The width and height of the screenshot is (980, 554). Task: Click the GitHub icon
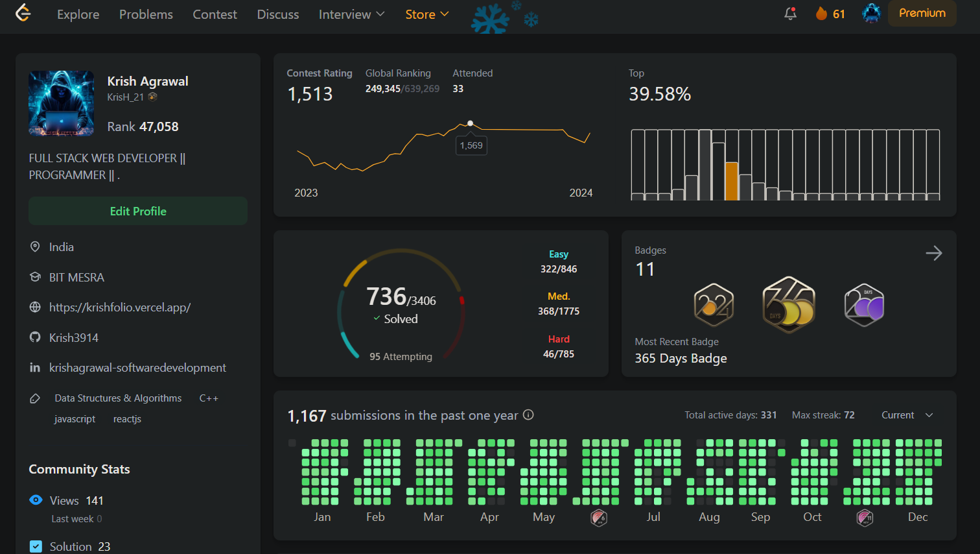click(x=35, y=337)
